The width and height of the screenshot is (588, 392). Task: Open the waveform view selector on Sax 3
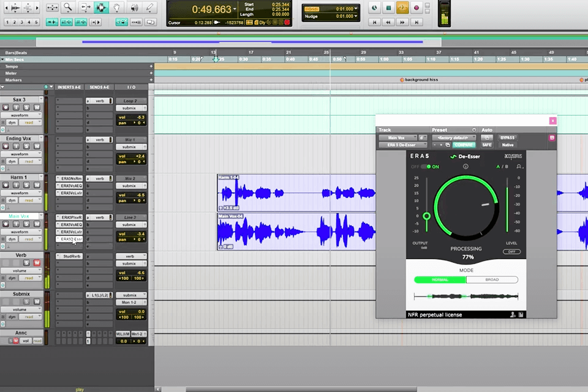pyautogui.click(x=21, y=116)
